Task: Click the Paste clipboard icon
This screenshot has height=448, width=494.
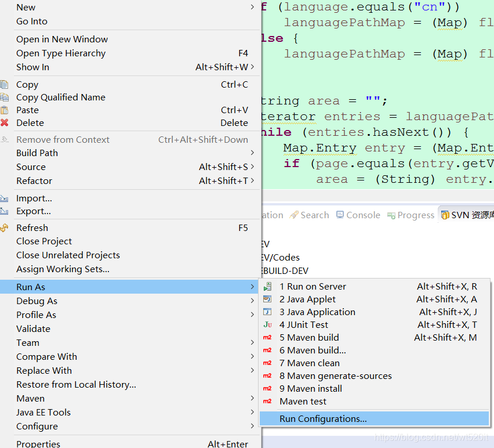Action: point(4,110)
